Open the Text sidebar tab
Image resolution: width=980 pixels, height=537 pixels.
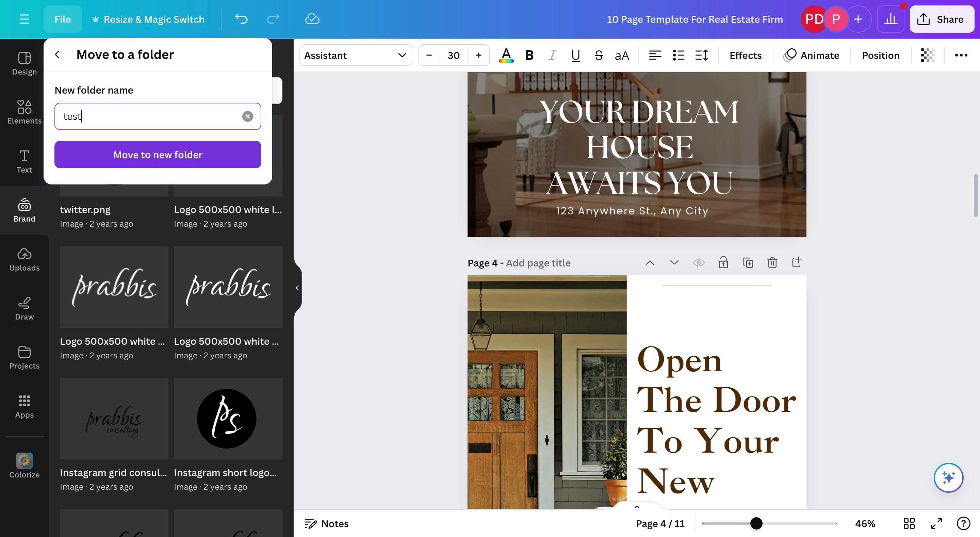[x=24, y=161]
